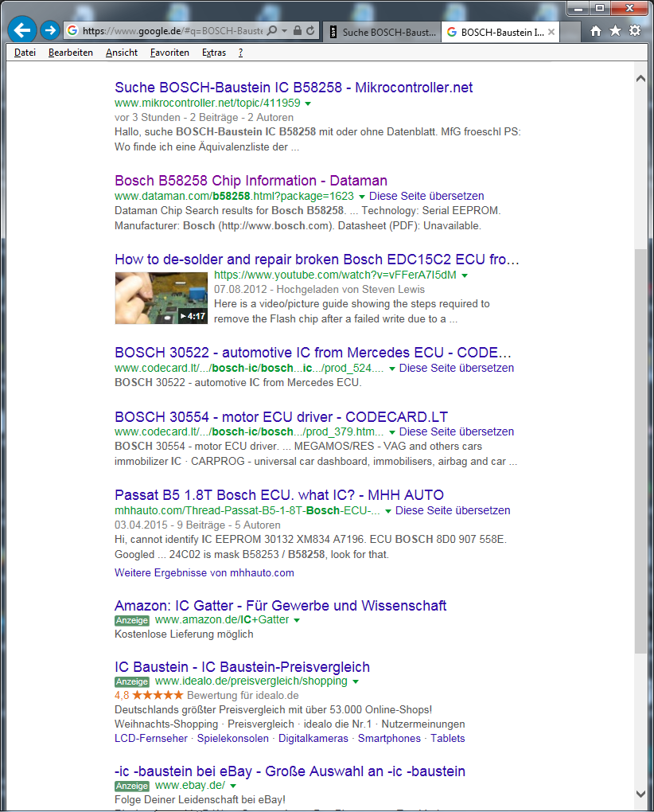
Task: Click the https://www.youtube.com/watch URL text
Action: pyautogui.click(x=335, y=275)
